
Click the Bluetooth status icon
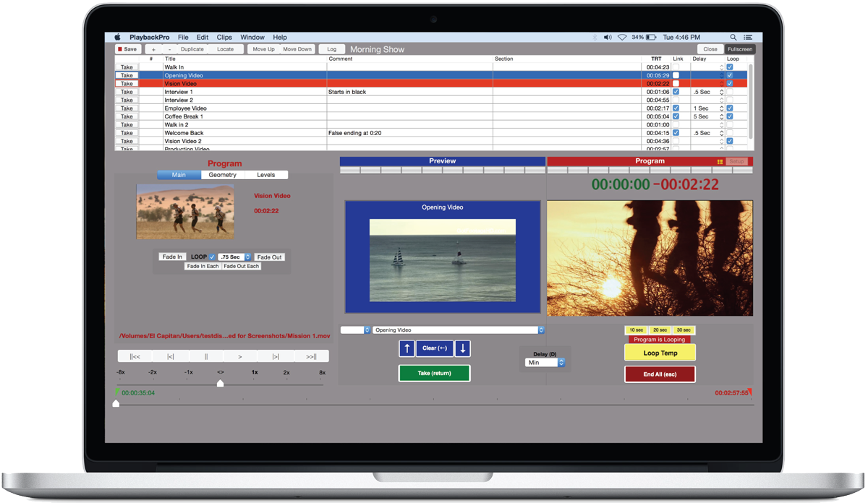pyautogui.click(x=595, y=37)
